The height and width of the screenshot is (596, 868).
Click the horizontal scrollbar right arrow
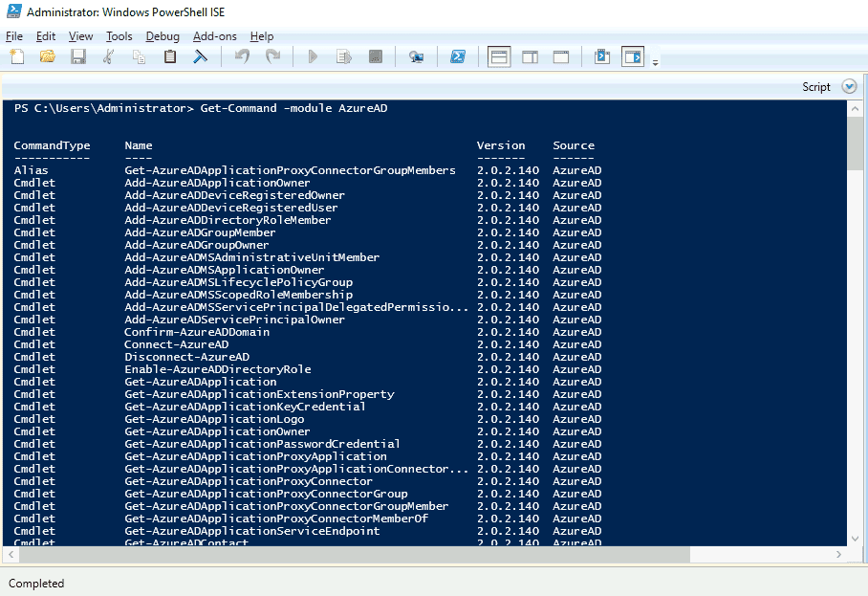click(x=838, y=554)
